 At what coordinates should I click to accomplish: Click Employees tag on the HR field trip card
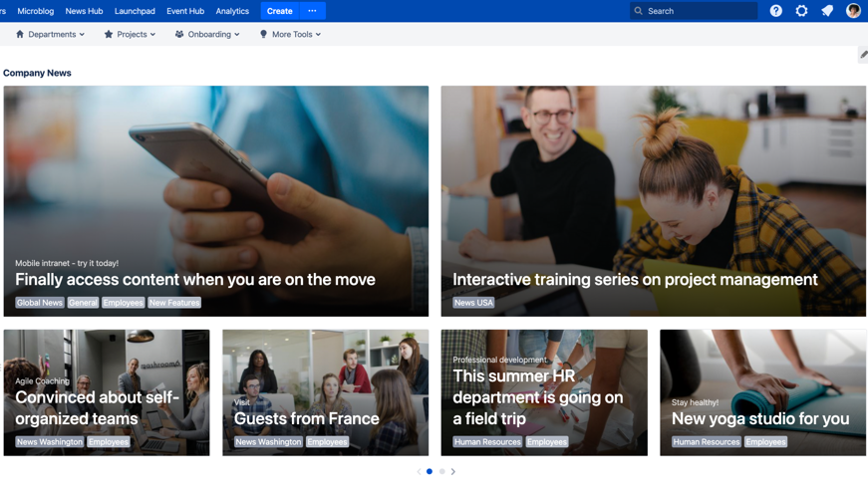pos(547,441)
